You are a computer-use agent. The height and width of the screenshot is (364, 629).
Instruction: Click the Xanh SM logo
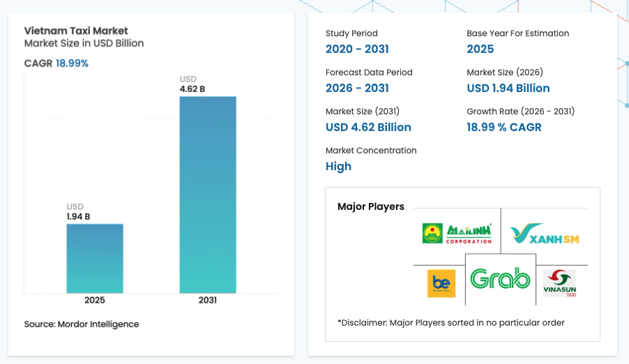[544, 236]
